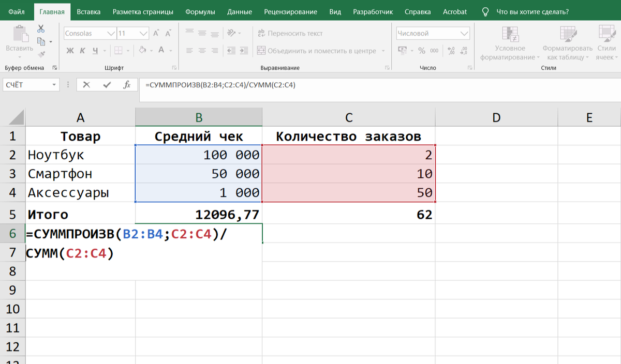
Task: Select the row 9 header
Action: (12, 290)
